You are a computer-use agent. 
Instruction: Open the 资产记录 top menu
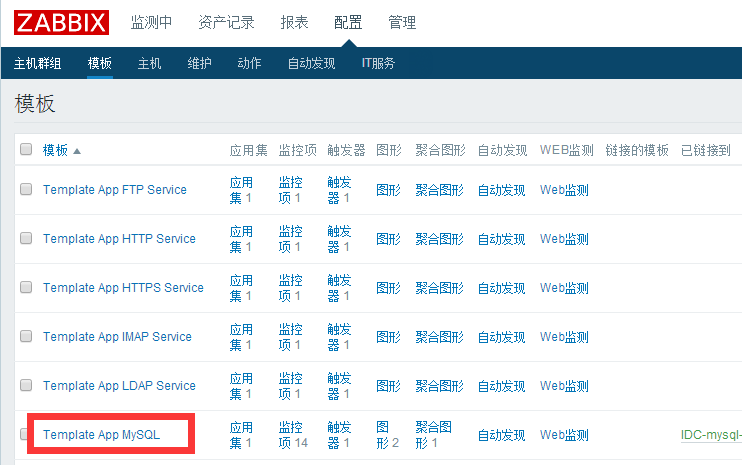226,22
